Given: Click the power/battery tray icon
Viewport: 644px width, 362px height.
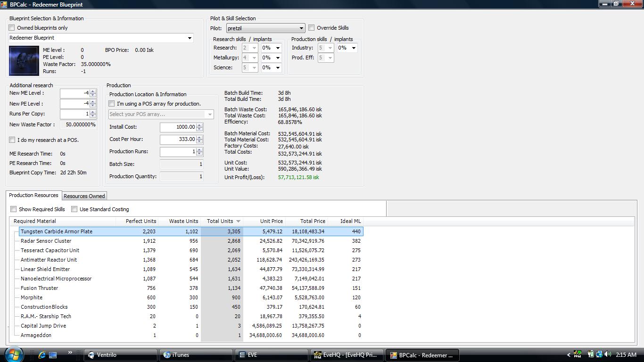Looking at the screenshot, I should (x=590, y=354).
